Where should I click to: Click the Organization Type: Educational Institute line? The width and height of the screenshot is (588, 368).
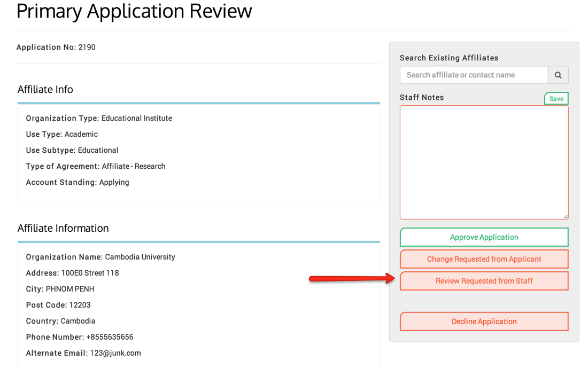(99, 119)
